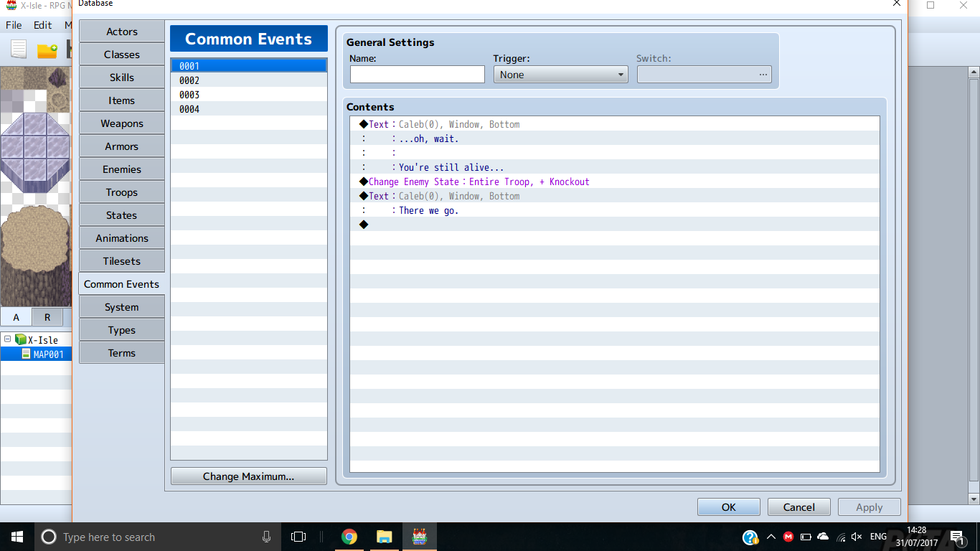Switch to the Types tab
Viewport: 980px width, 551px height.
[122, 330]
